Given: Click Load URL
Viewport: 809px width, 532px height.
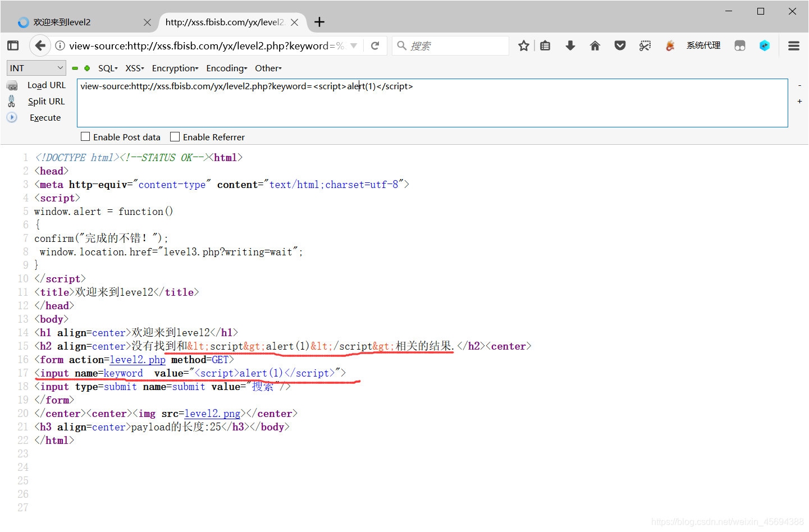Looking at the screenshot, I should tap(47, 85).
